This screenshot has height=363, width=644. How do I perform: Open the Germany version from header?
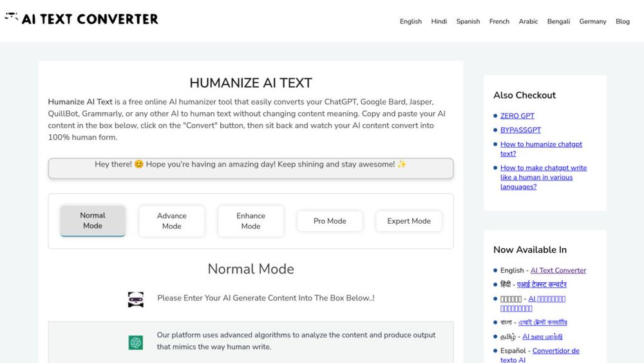[x=592, y=21]
